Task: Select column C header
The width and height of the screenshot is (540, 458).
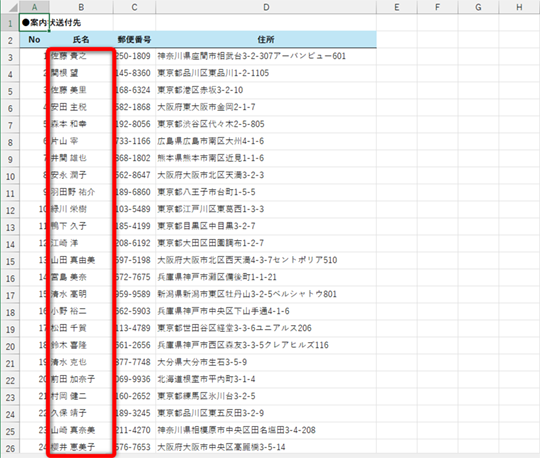Action: [134, 7]
